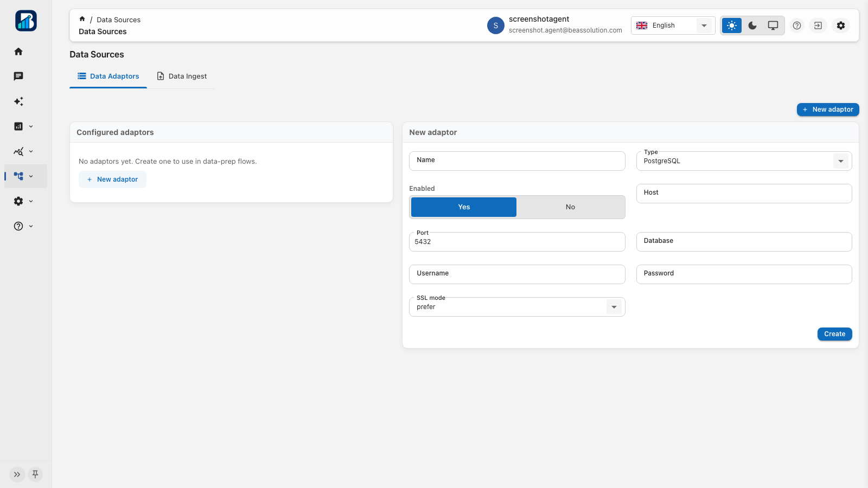Screen dimensions: 868x488
Task: Click the logout icon in the header
Action: tap(818, 25)
